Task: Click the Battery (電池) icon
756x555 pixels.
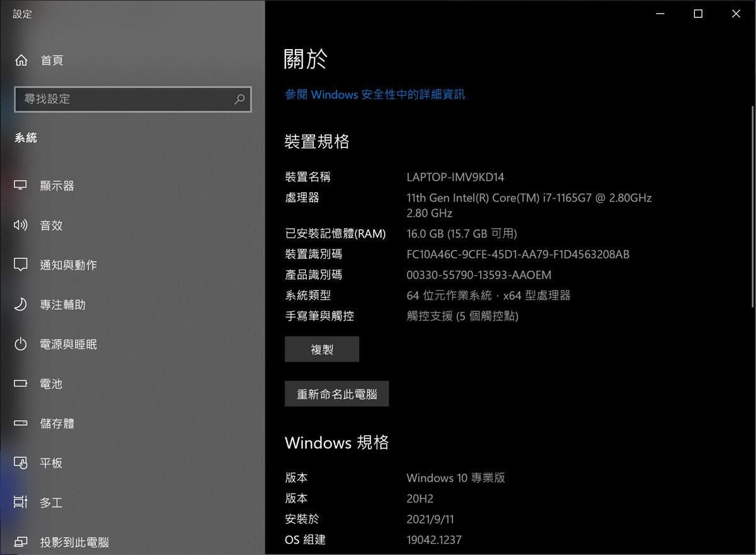Action: tap(21, 384)
